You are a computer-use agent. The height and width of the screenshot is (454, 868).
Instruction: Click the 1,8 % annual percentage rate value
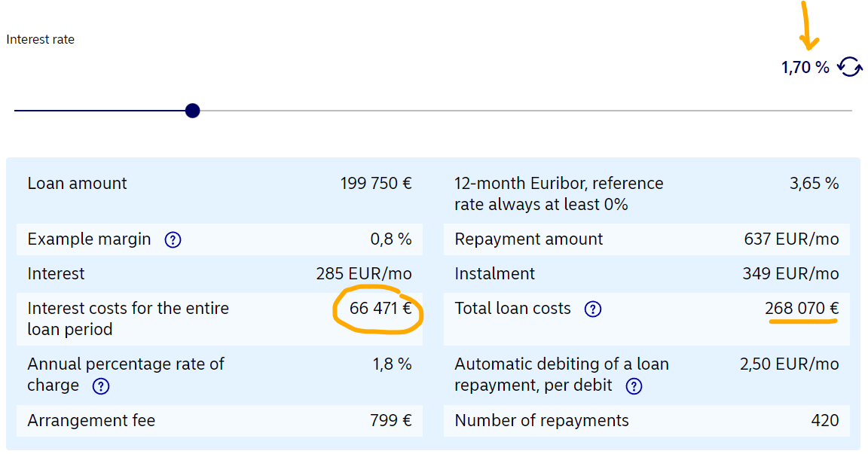pyautogui.click(x=392, y=364)
